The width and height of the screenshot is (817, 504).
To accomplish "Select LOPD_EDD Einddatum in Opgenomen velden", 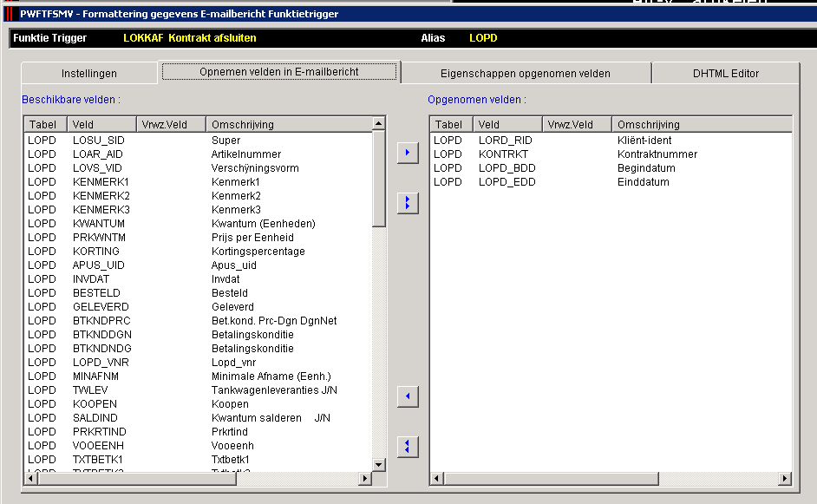I will tap(611, 182).
